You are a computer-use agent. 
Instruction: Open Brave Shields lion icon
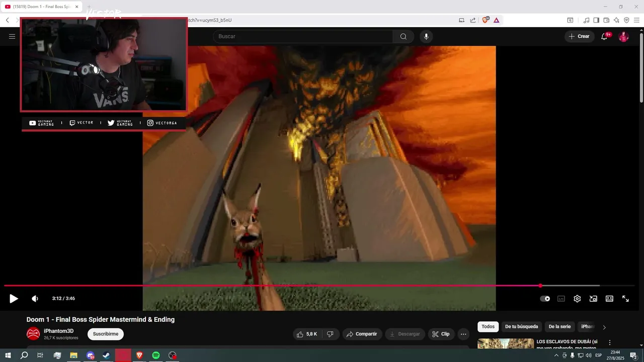point(486,20)
